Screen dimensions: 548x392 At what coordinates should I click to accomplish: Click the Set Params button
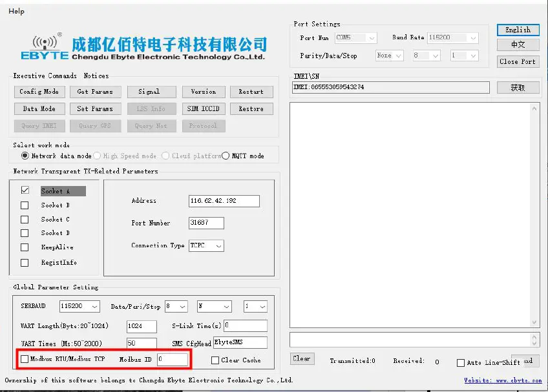point(96,108)
